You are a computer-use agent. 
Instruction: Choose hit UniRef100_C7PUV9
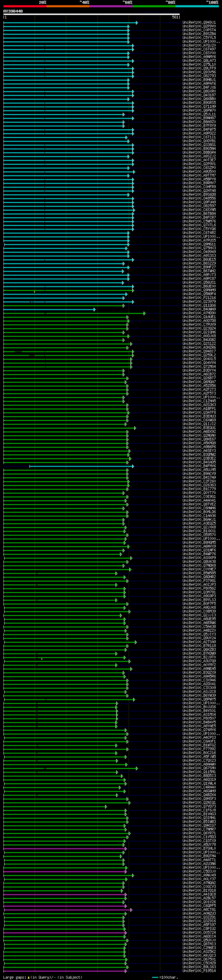point(199,324)
